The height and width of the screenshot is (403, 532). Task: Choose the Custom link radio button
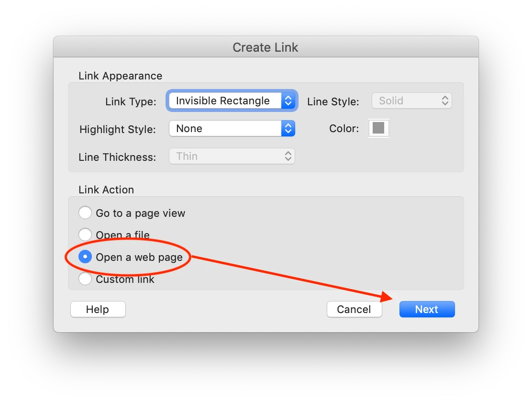click(85, 279)
